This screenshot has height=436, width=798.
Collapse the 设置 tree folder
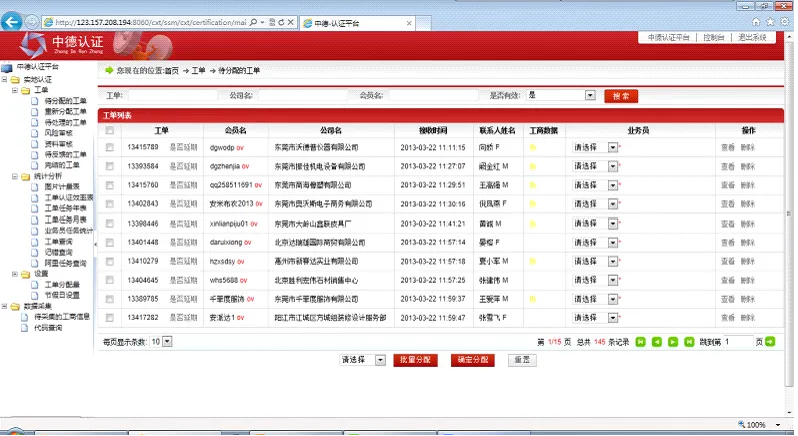click(x=15, y=274)
